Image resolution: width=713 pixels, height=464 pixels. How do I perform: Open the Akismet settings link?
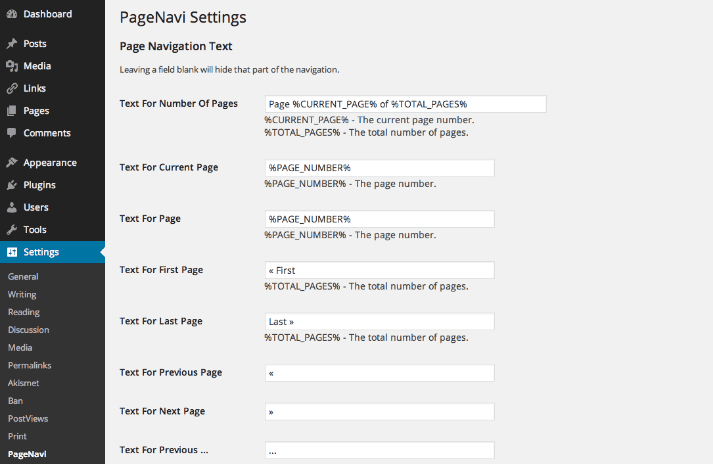click(x=23, y=383)
